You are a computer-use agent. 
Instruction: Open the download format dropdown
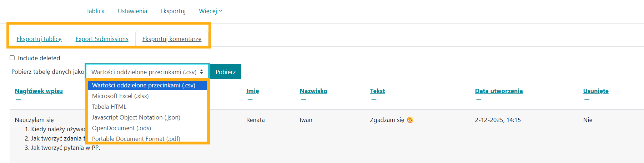click(x=147, y=72)
